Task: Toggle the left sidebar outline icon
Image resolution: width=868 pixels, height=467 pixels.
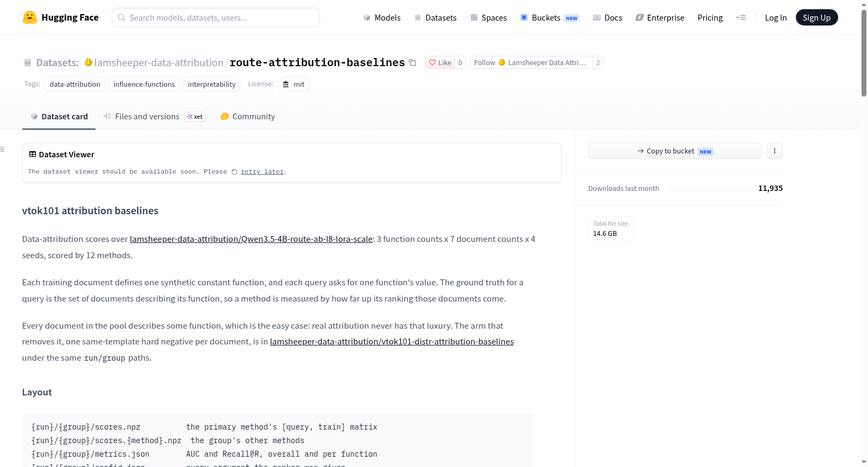Action: pyautogui.click(x=2, y=149)
